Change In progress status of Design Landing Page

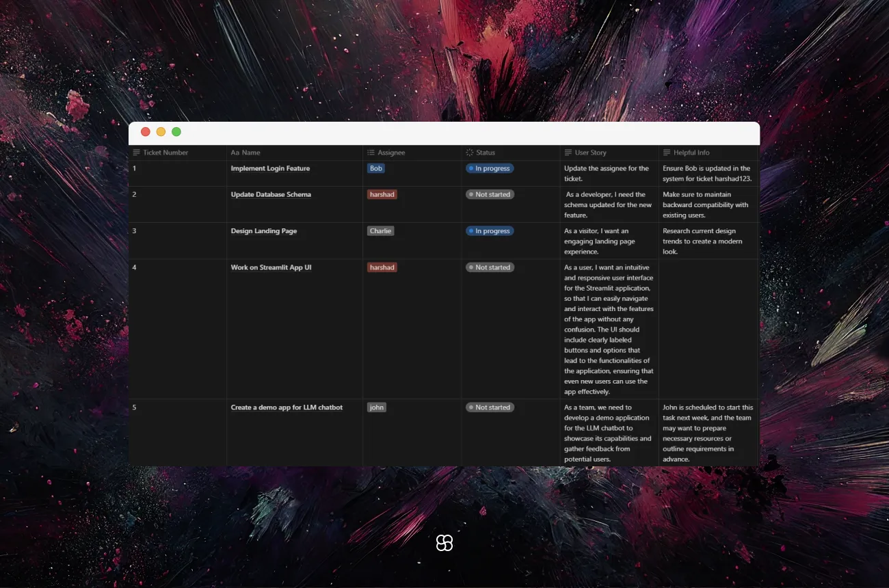(490, 231)
